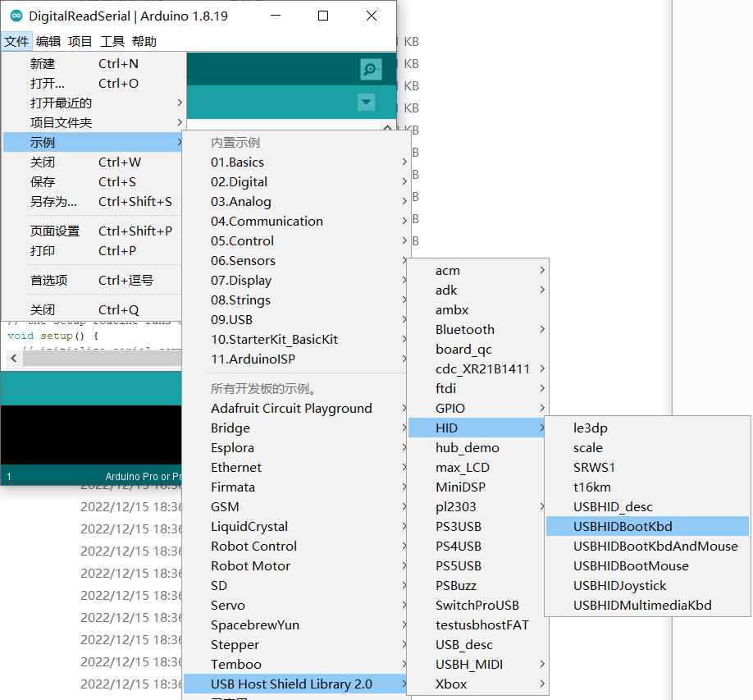Open 页面设置 entry

(x=94, y=231)
